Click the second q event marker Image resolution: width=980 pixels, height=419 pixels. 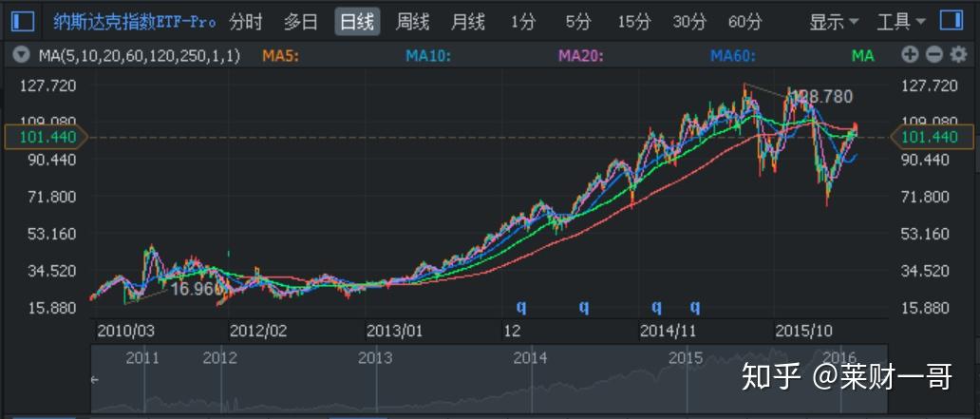click(x=584, y=307)
